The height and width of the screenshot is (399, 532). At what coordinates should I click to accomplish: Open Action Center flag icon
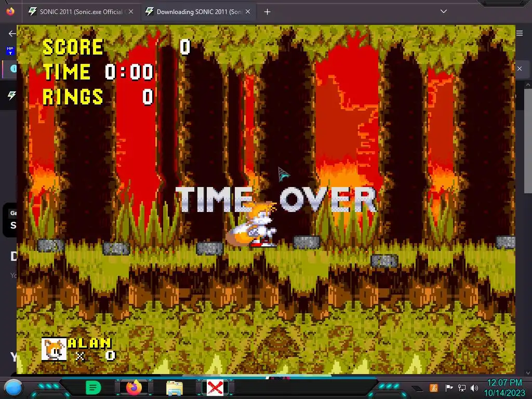449,388
